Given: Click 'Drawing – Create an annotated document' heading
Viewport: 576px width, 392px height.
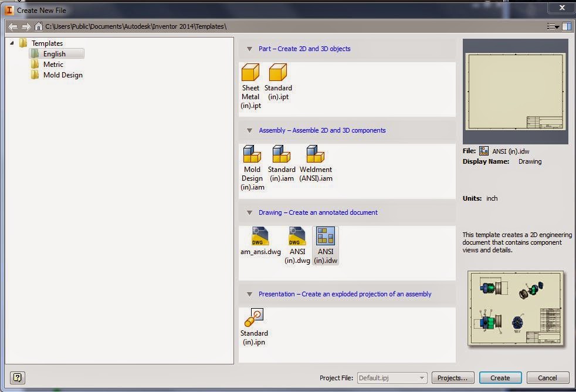Looking at the screenshot, I should 318,212.
